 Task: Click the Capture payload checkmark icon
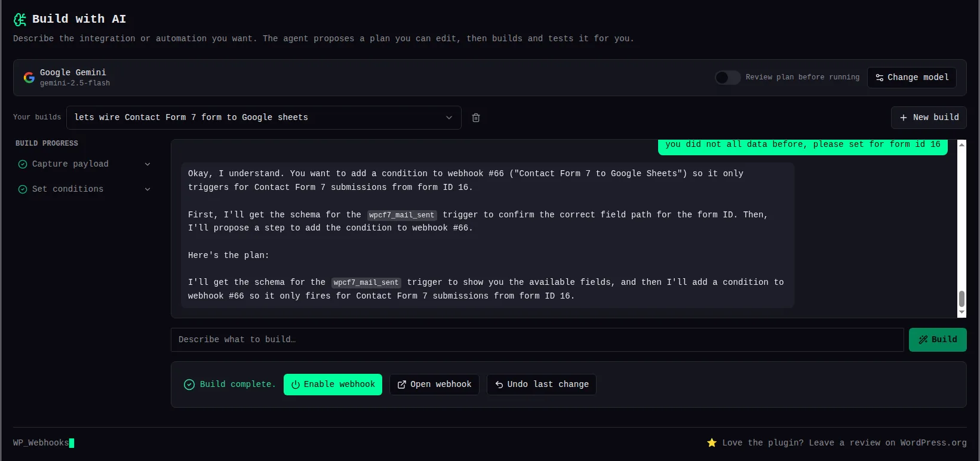coord(23,164)
